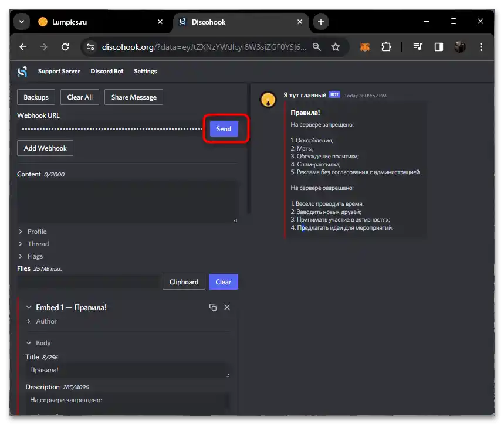Click the Я тут главный username
This screenshot has width=504, height=425.
point(305,95)
